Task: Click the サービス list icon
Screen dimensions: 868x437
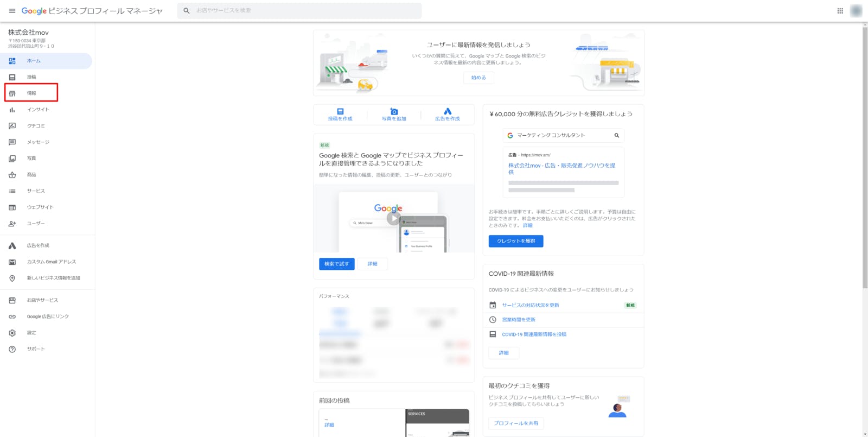Action: click(12, 191)
